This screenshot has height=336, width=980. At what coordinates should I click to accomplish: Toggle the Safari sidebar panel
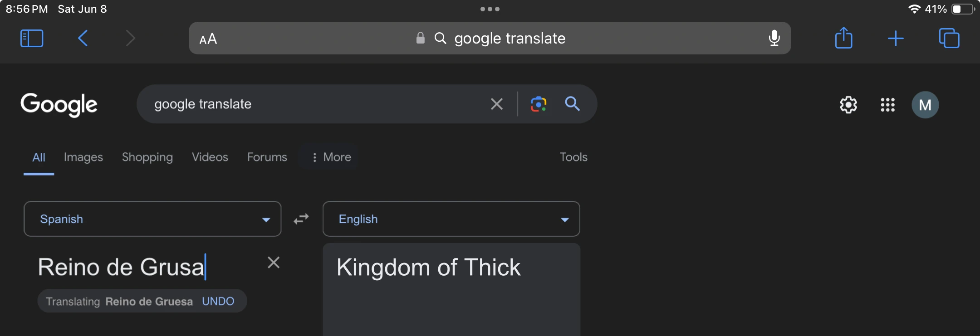32,39
